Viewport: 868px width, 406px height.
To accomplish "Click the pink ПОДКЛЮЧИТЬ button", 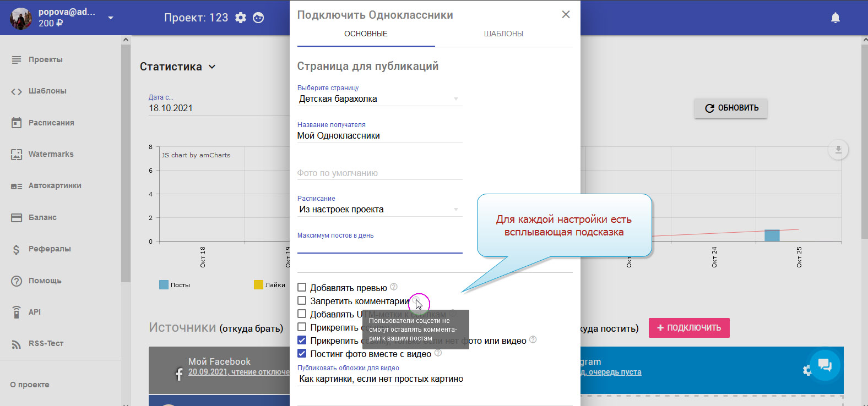I will point(688,328).
